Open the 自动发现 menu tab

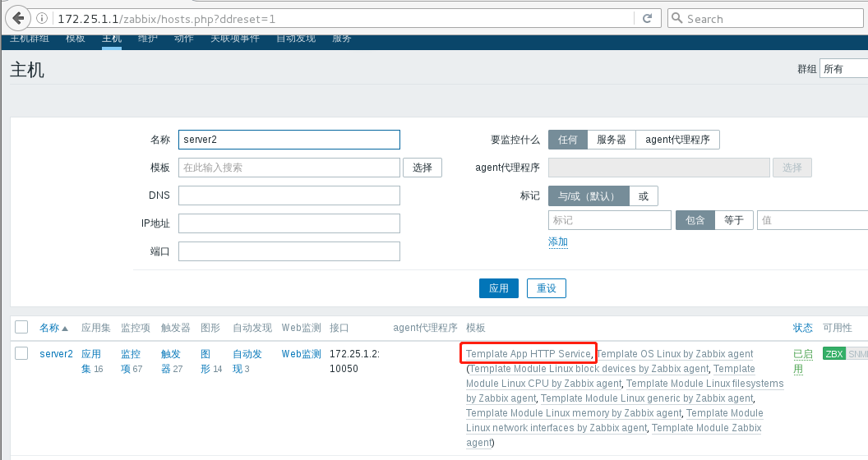(296, 39)
